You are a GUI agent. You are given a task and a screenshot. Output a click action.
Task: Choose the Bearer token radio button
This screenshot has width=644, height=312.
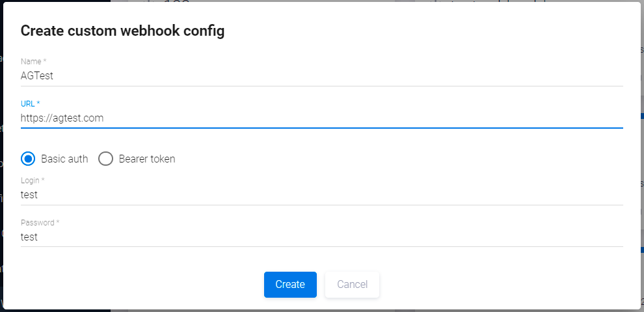point(106,159)
